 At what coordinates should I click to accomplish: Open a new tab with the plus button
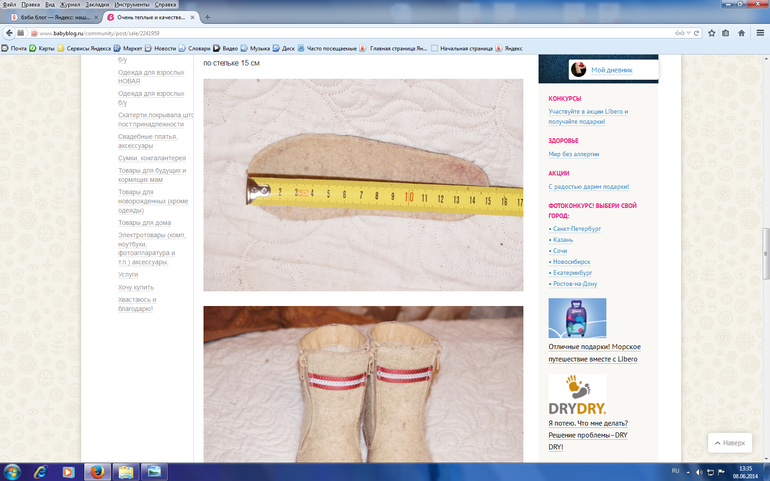[x=207, y=17]
